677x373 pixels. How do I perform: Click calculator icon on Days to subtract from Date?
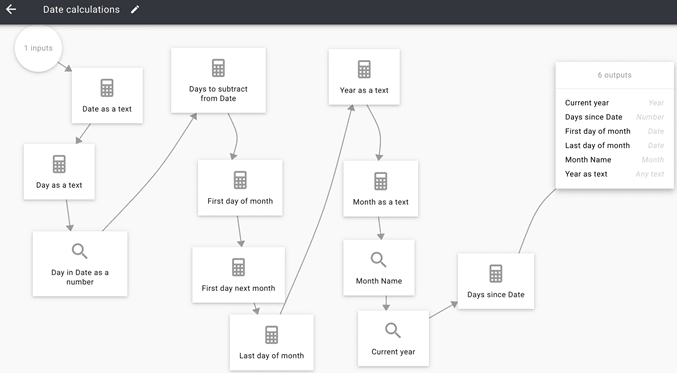218,68
